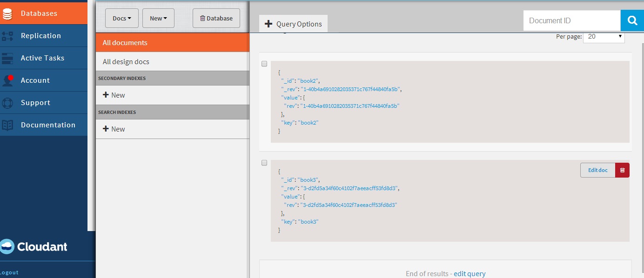Follow the edit query link

pyautogui.click(x=470, y=274)
